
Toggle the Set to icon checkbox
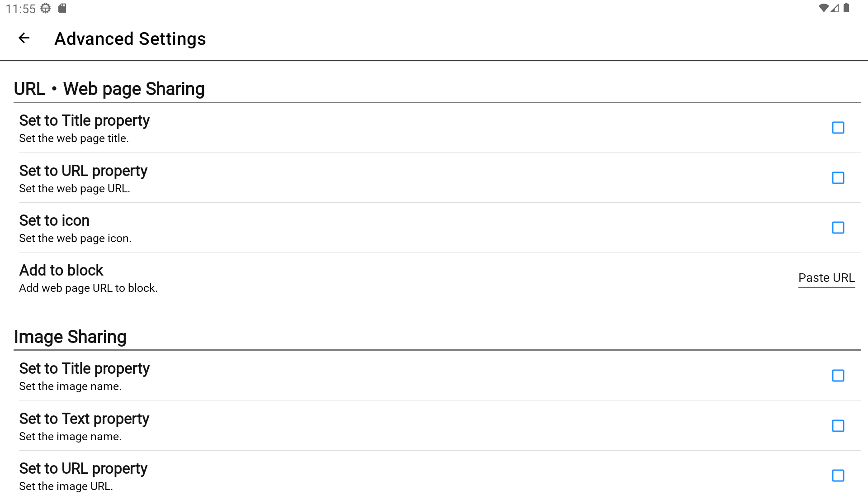(838, 228)
